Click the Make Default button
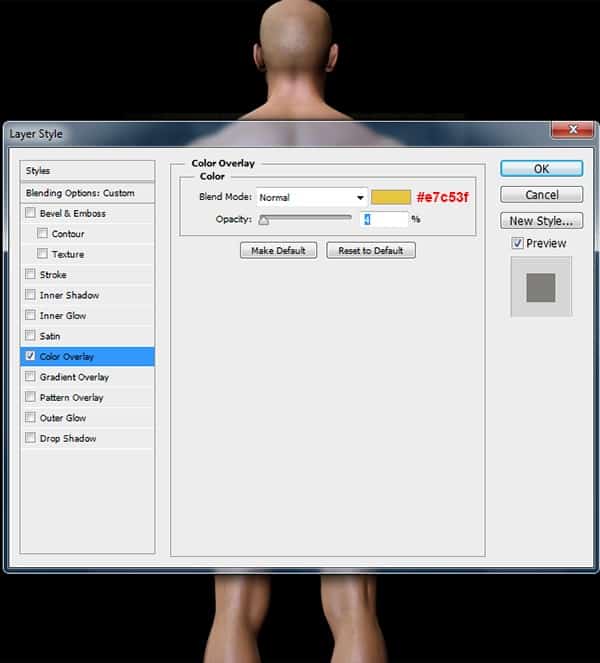600x663 pixels. pos(279,250)
